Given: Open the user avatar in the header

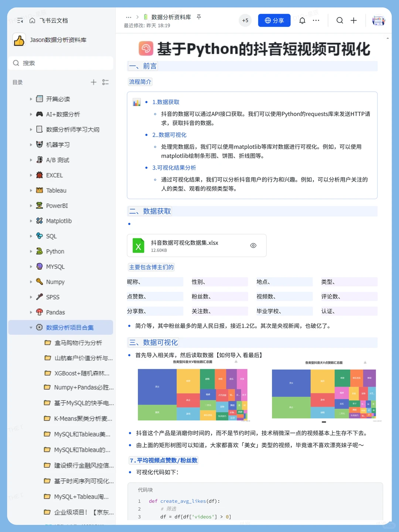Looking at the screenshot, I should (x=379, y=20).
